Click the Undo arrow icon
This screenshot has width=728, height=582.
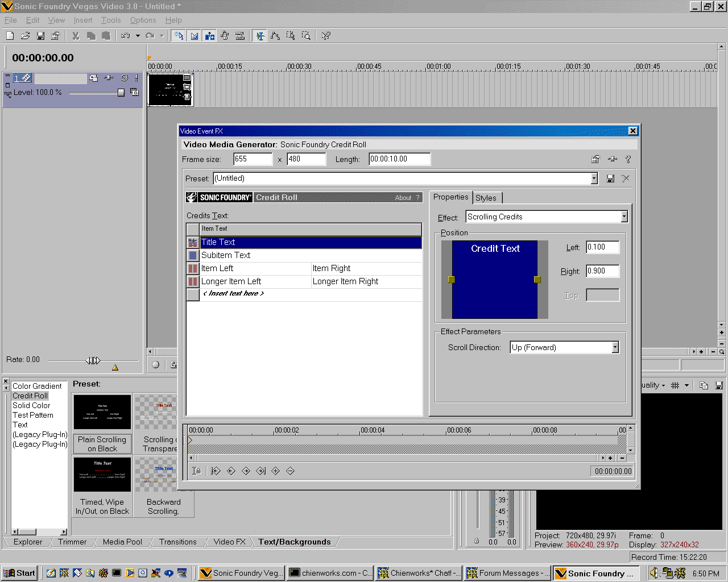coord(125,36)
